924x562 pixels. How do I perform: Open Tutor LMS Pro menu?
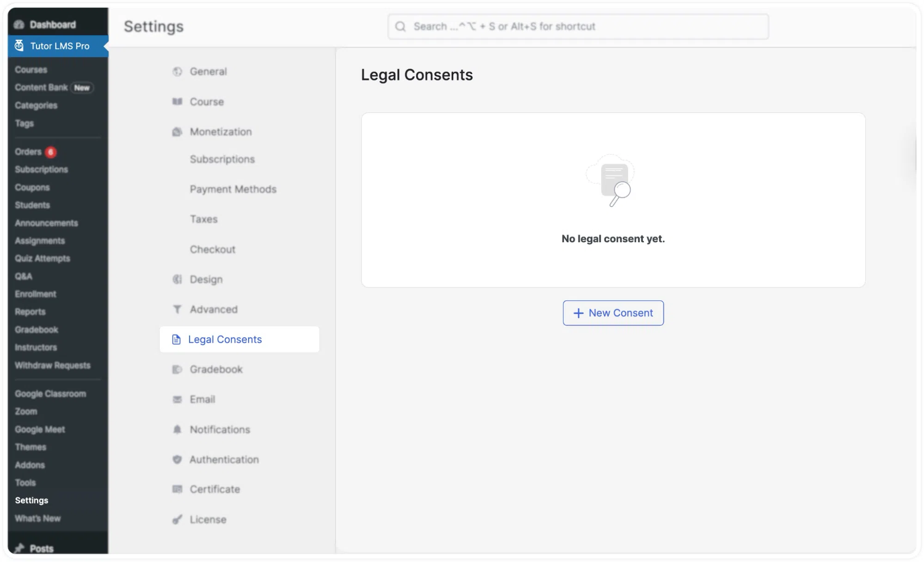tap(58, 46)
